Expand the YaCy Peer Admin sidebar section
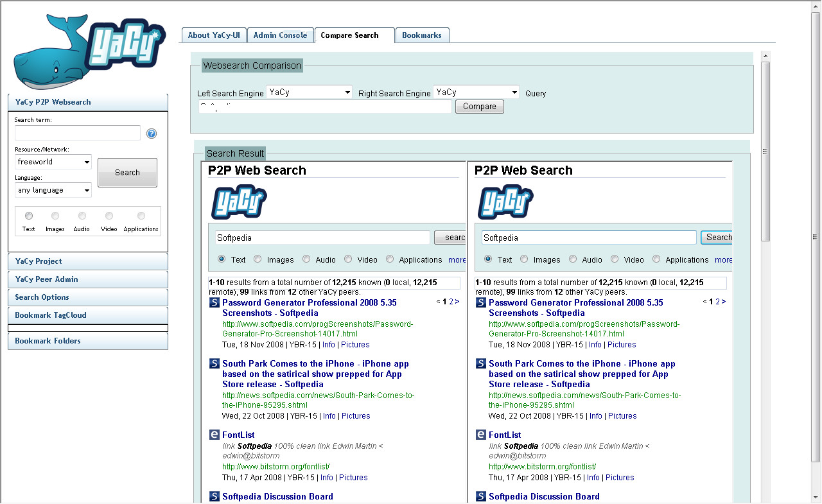This screenshot has width=822, height=504. 87,279
